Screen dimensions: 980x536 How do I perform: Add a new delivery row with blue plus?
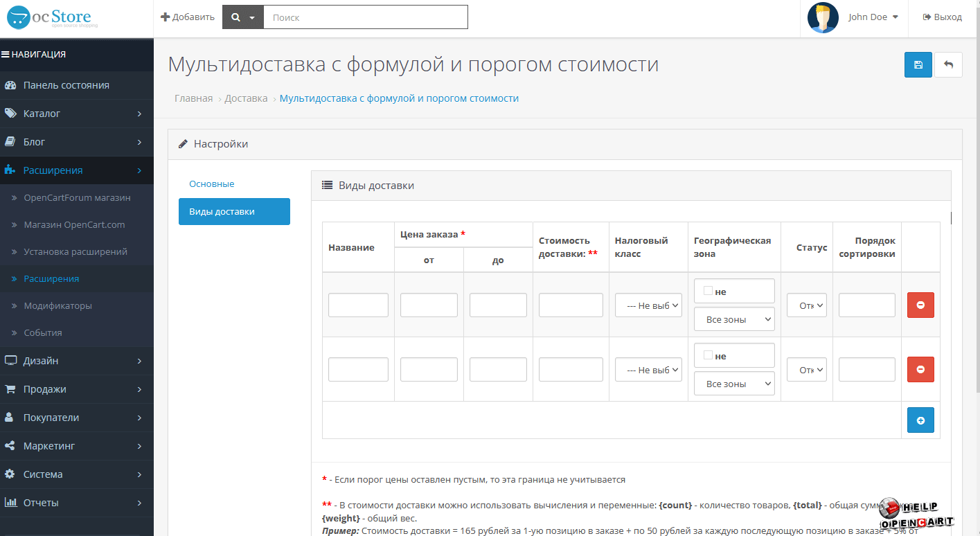(x=920, y=420)
